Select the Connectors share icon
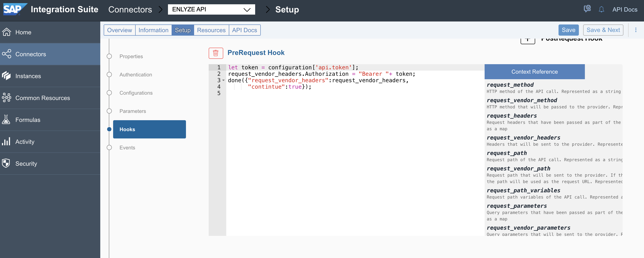This screenshot has width=644, height=258. click(x=6, y=54)
